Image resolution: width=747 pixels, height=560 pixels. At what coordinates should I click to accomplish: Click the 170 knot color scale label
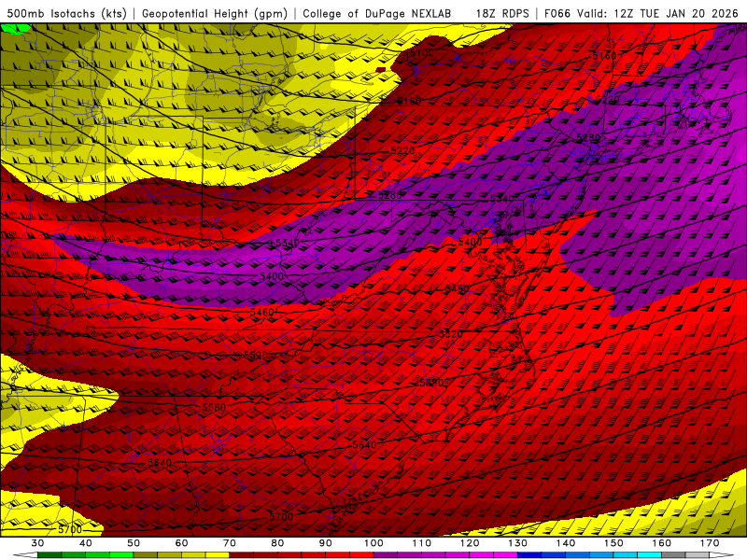[x=710, y=543]
